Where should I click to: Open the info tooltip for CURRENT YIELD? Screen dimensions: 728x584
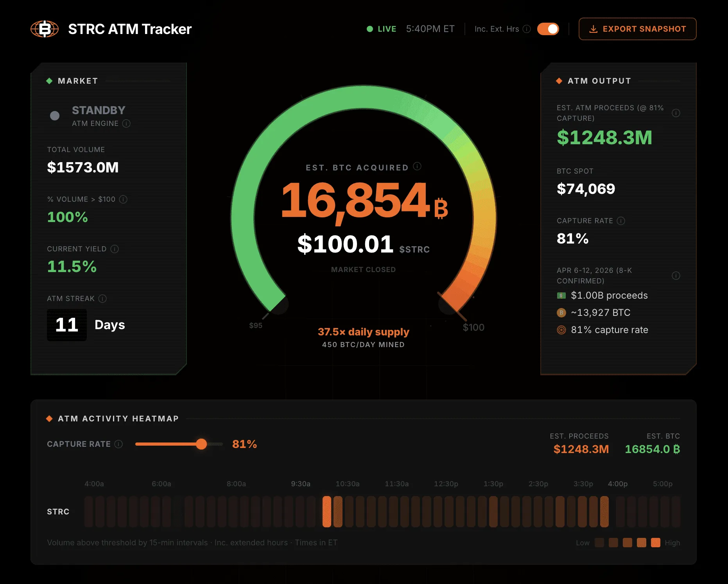(114, 249)
